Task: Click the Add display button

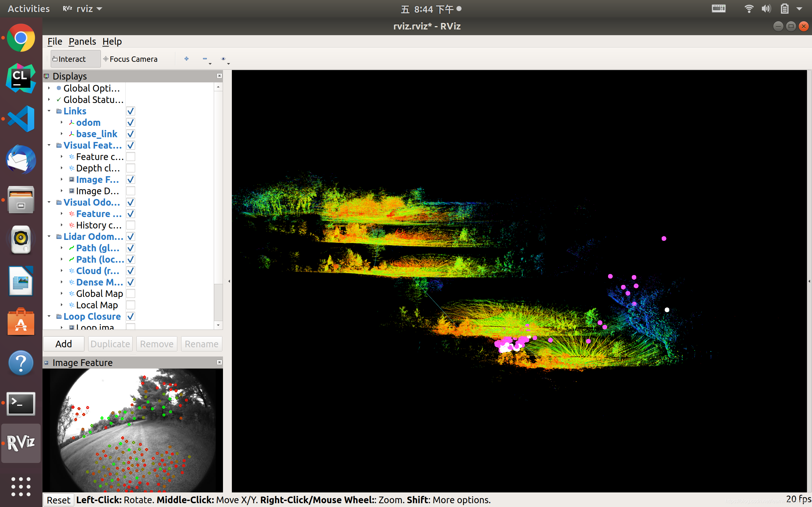Action: (x=63, y=344)
